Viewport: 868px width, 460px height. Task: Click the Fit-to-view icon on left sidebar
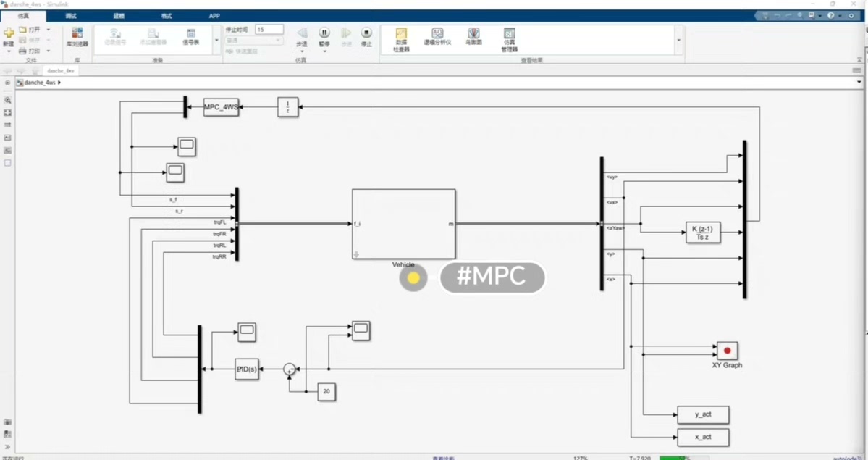pyautogui.click(x=7, y=112)
